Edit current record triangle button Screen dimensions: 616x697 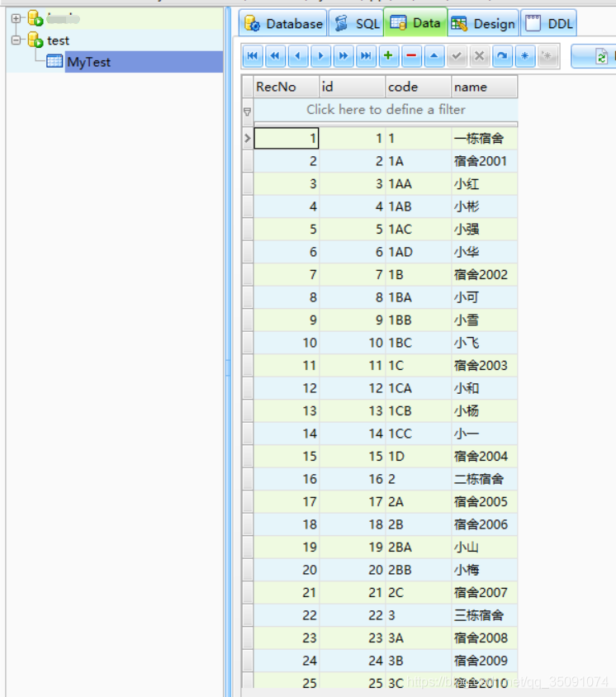pyautogui.click(x=434, y=56)
